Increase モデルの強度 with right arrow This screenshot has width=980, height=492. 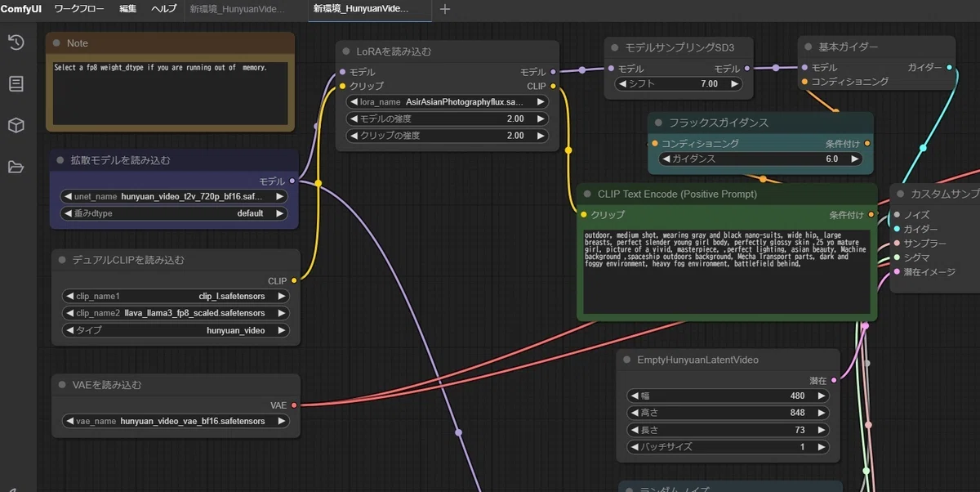point(540,119)
